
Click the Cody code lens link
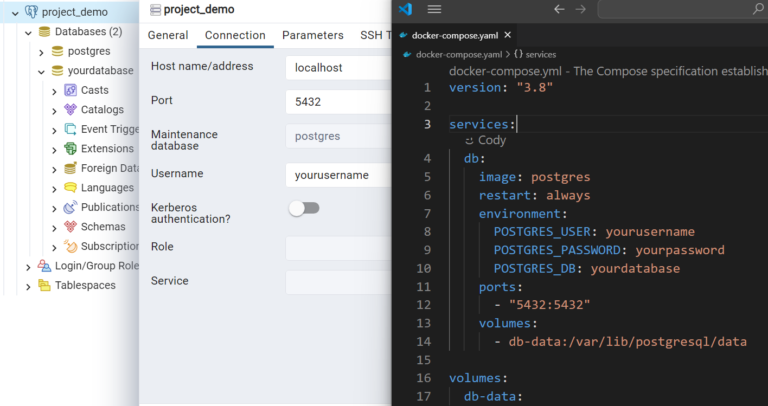click(485, 141)
